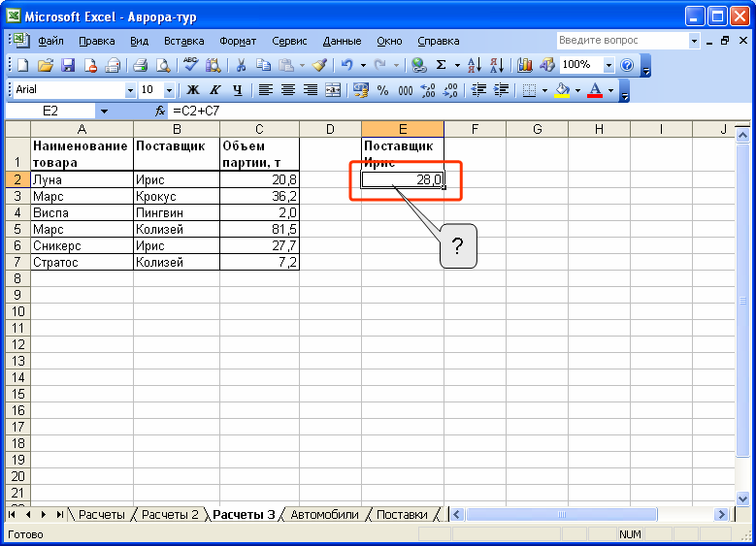Open Print Preview icon
756x546 pixels.
click(x=163, y=65)
